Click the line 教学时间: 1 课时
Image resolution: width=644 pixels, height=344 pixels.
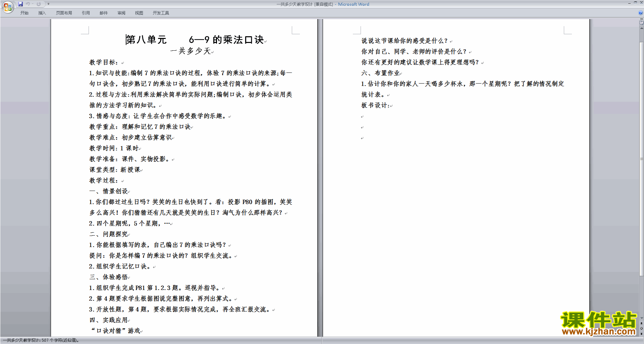[x=114, y=148]
